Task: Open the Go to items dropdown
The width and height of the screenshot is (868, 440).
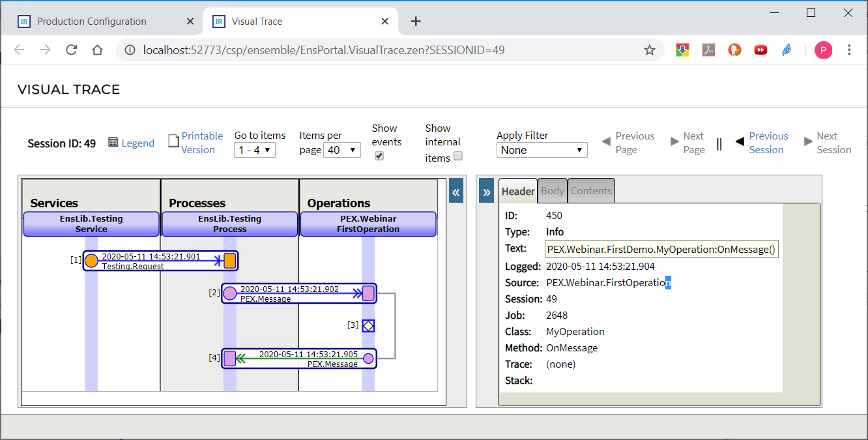Action: pyautogui.click(x=254, y=151)
